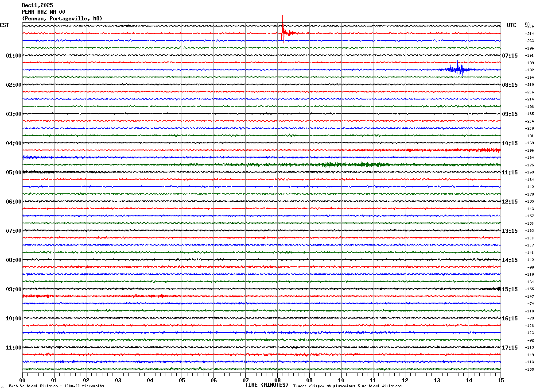Image resolution: width=536 pixels, height=392 pixels.
Task: Click the 12:15 UTC time label
Action: coord(509,202)
